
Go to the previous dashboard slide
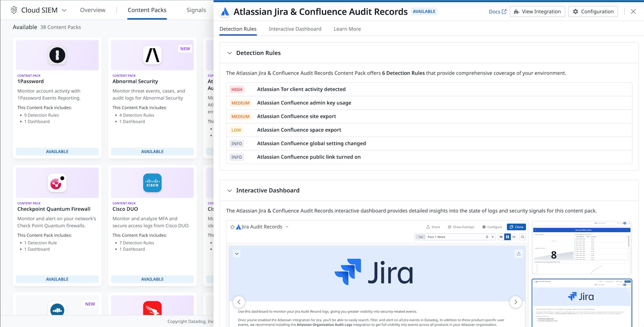[x=239, y=302]
